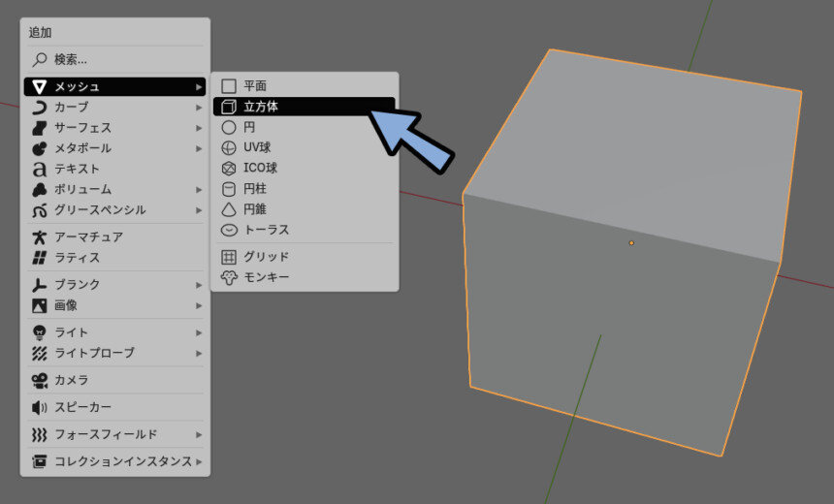Click the カーブ curve icon
834x504 pixels.
pyautogui.click(x=40, y=108)
